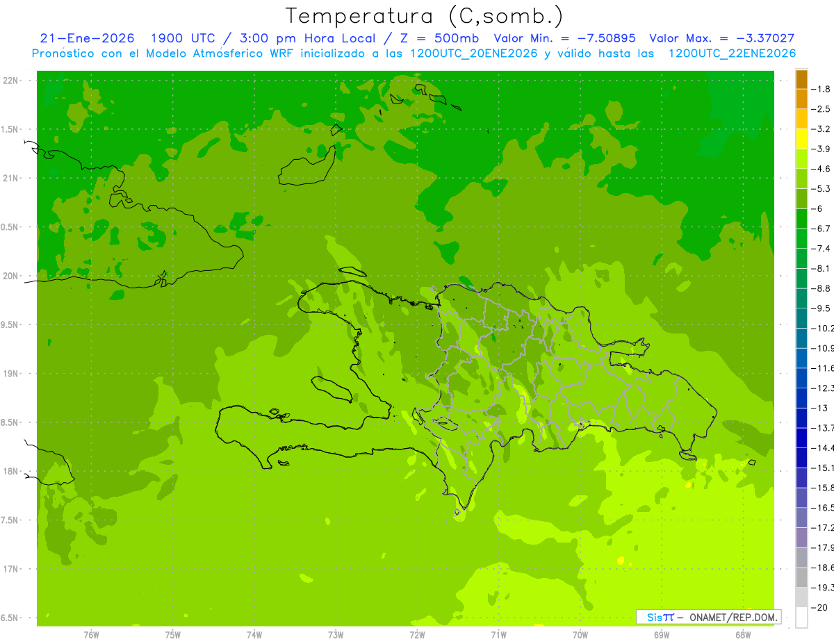Click the '20N' latitude label

click(11, 276)
